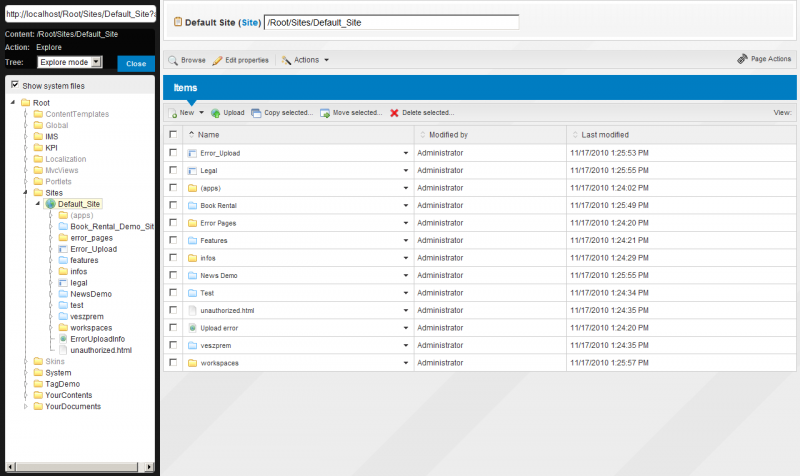
Task: Click the Default_Site globe icon in tree
Action: pos(51,204)
